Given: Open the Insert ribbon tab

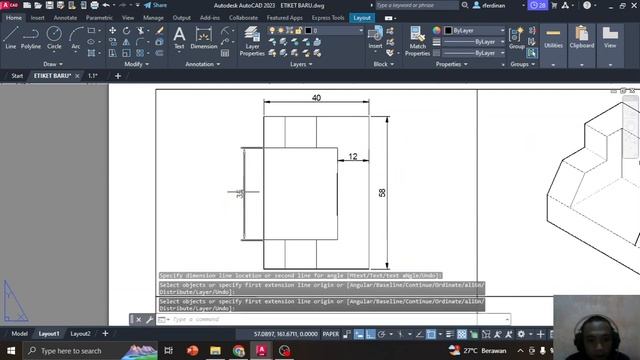Looking at the screenshot, I should [38, 18].
